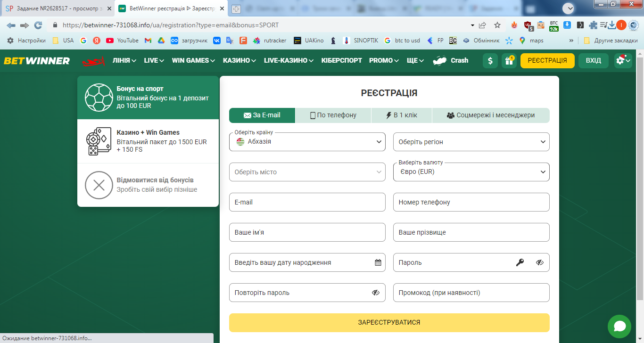Open the site settings gear with hat

coord(623,61)
